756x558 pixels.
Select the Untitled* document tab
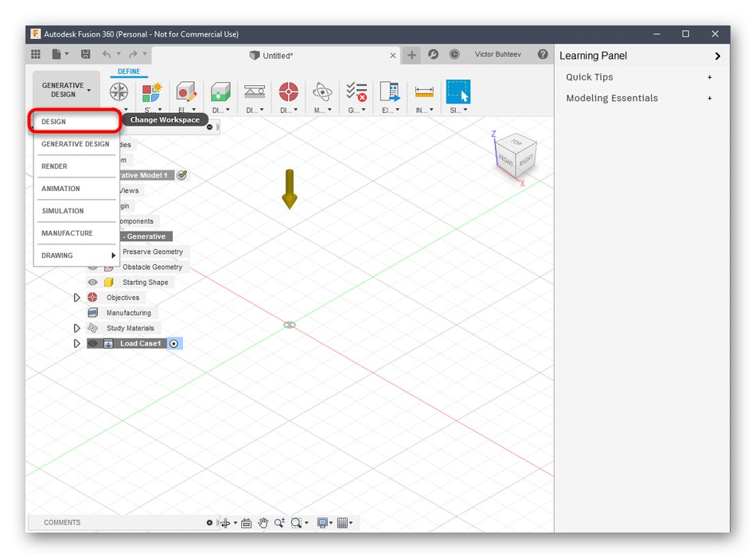(x=271, y=56)
